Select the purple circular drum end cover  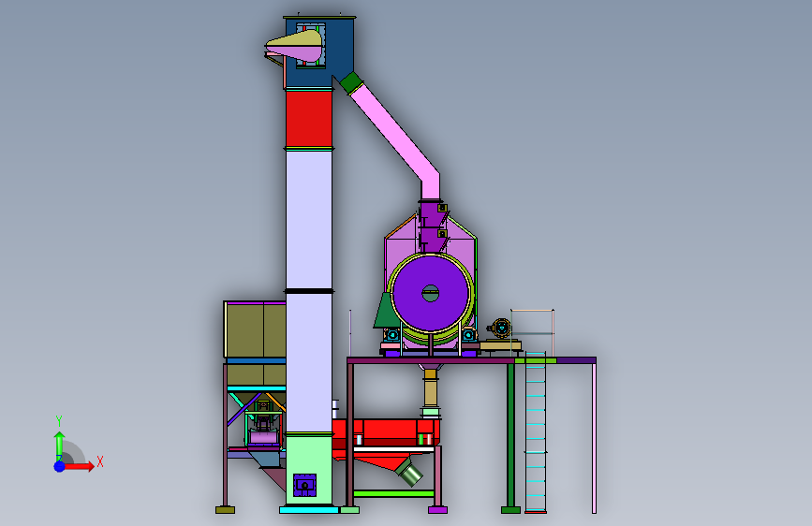[x=431, y=294]
